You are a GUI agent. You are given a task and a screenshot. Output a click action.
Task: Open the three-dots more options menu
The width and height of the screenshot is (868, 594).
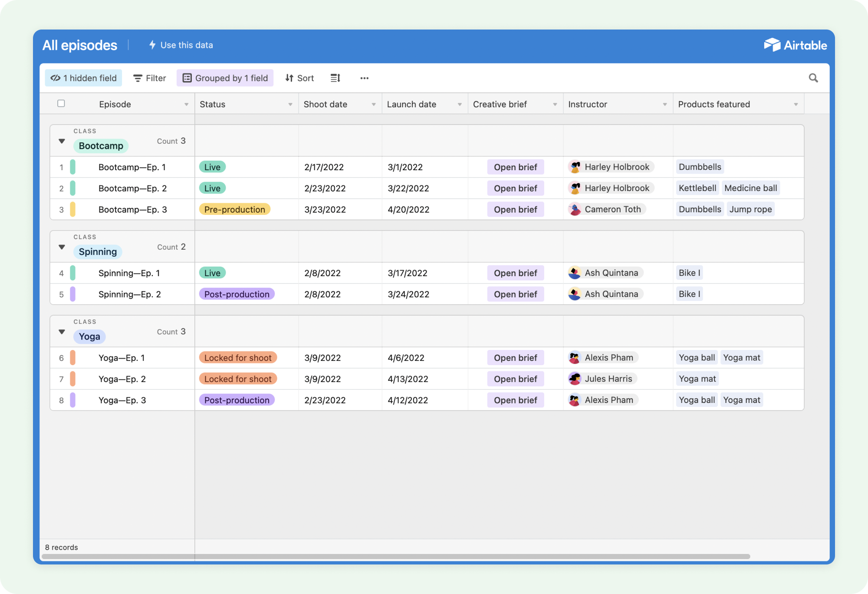pos(364,78)
